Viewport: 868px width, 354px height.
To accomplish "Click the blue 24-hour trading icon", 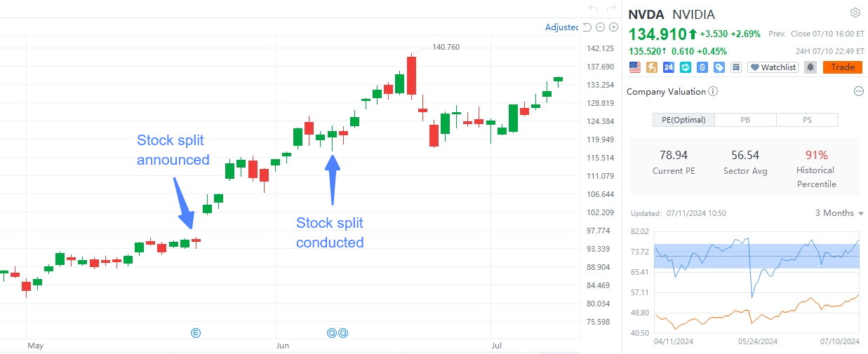I will (x=669, y=67).
